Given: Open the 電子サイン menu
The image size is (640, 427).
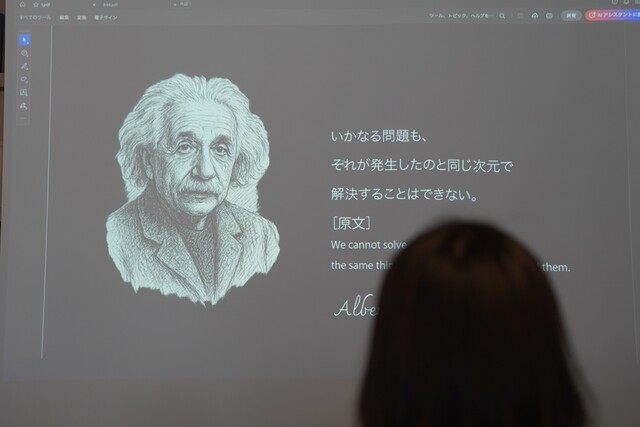Looking at the screenshot, I should click(105, 18).
